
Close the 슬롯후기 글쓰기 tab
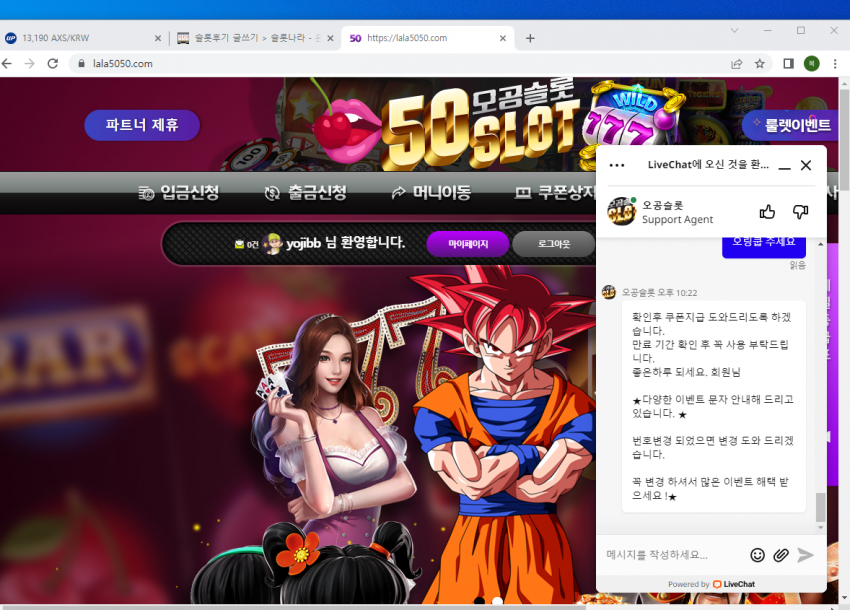coord(330,38)
